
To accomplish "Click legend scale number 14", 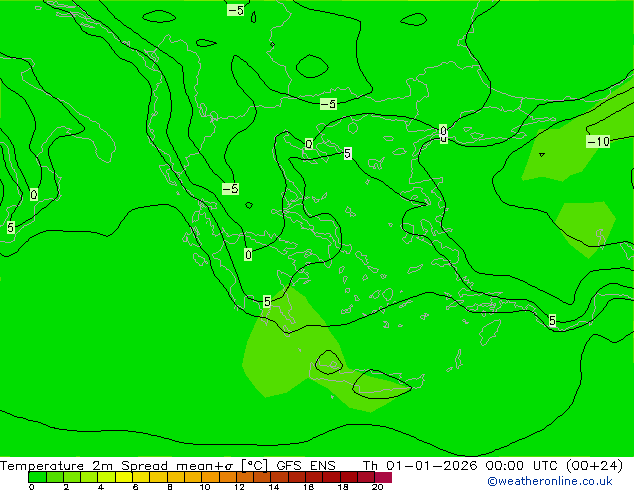I will (x=274, y=487).
